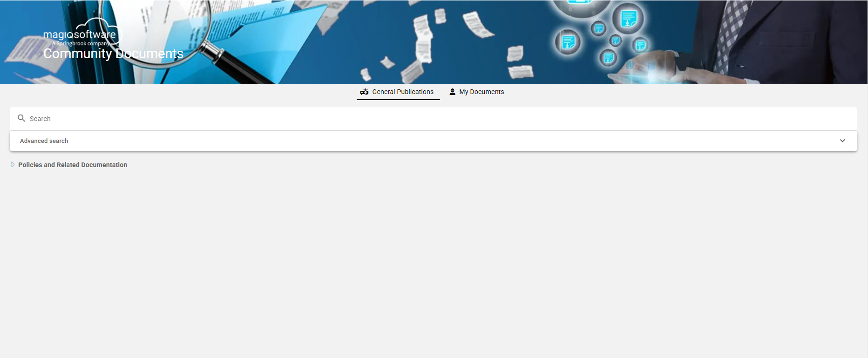Click the Community Documents heading
The image size is (868, 358).
click(113, 54)
